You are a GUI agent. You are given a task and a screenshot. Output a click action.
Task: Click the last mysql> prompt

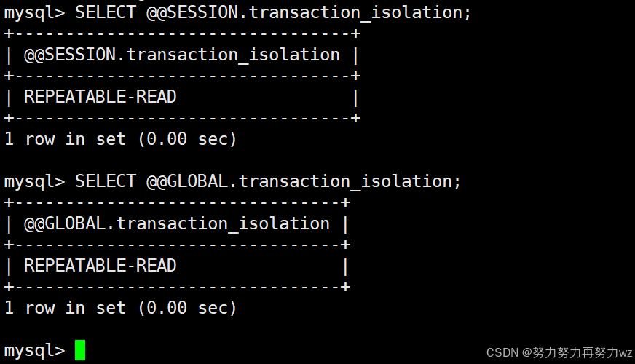click(34, 351)
